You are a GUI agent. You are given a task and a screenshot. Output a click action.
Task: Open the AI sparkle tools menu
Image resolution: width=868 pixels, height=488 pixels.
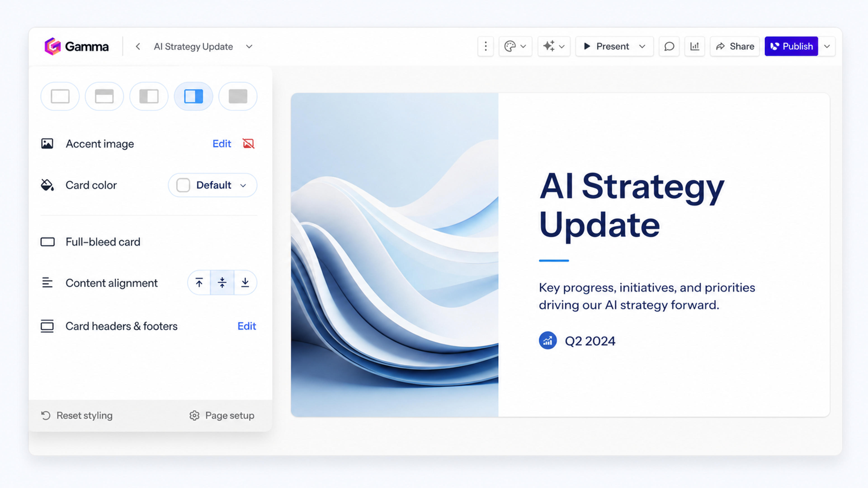pos(554,46)
